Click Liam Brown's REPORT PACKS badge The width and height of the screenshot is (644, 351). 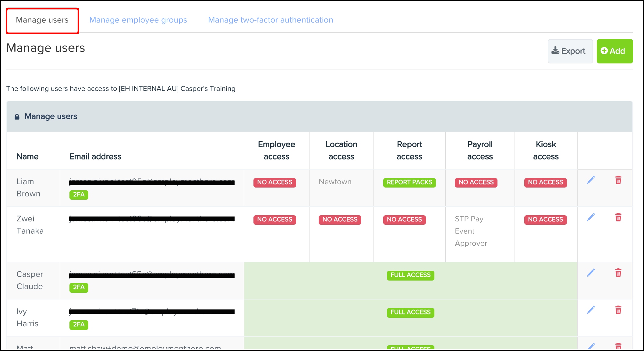point(409,182)
